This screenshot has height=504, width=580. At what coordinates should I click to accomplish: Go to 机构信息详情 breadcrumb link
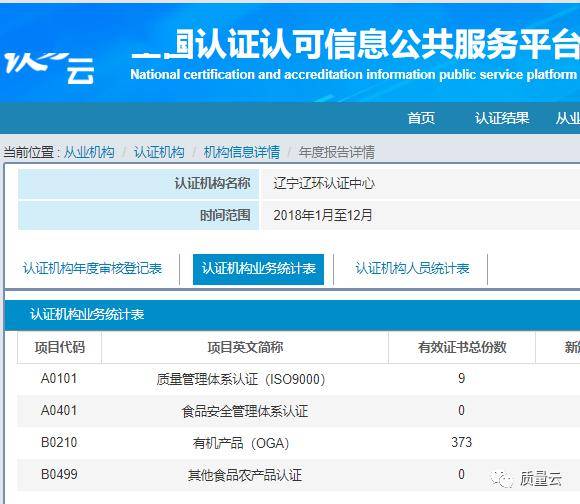(x=242, y=152)
